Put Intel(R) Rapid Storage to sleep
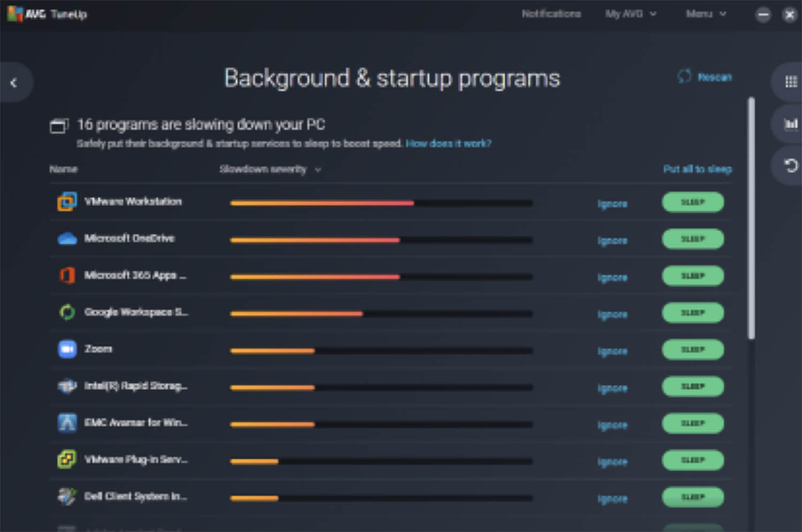 pyautogui.click(x=693, y=387)
